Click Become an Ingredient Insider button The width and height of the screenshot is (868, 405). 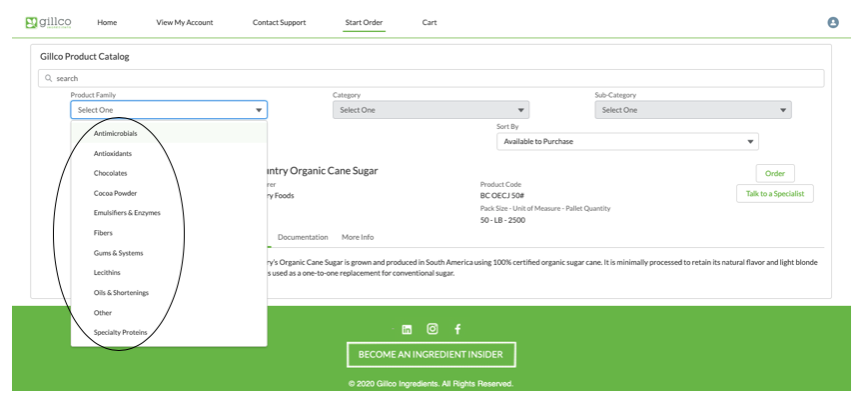tap(431, 355)
